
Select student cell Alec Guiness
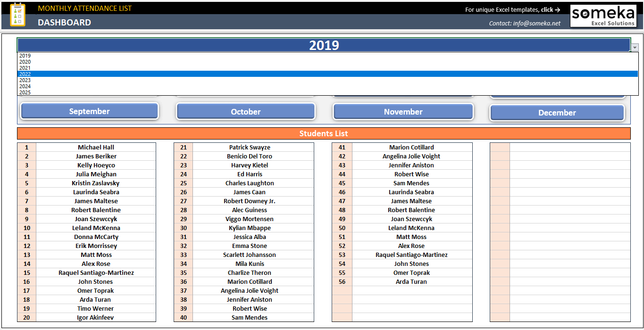pyautogui.click(x=253, y=210)
